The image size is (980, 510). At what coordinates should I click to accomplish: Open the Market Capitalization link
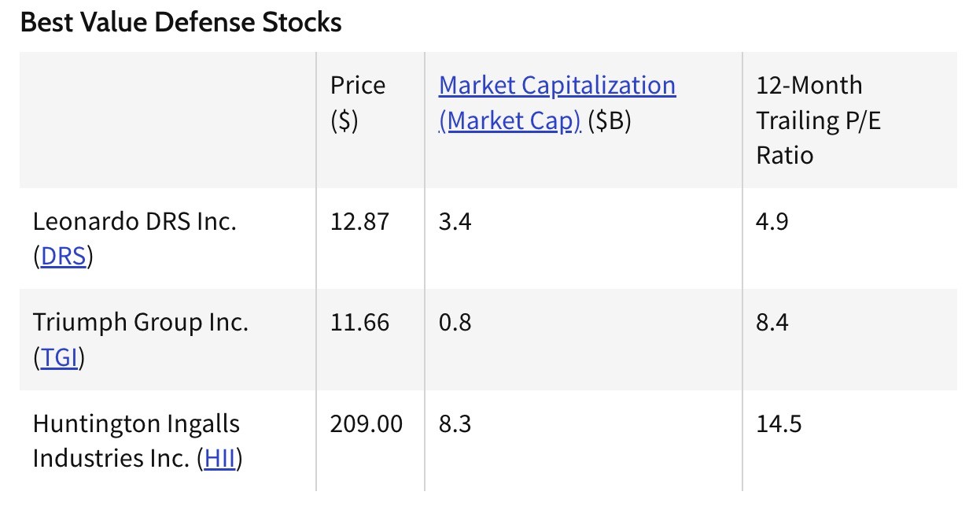[557, 102]
